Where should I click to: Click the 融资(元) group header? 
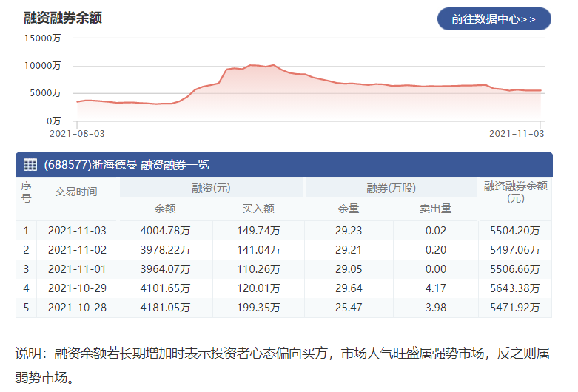[211, 188]
